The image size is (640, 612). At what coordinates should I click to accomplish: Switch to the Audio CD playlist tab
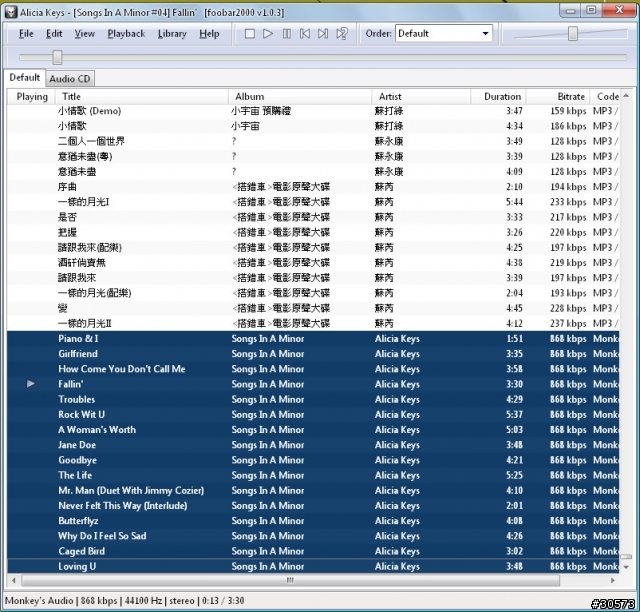pos(70,79)
